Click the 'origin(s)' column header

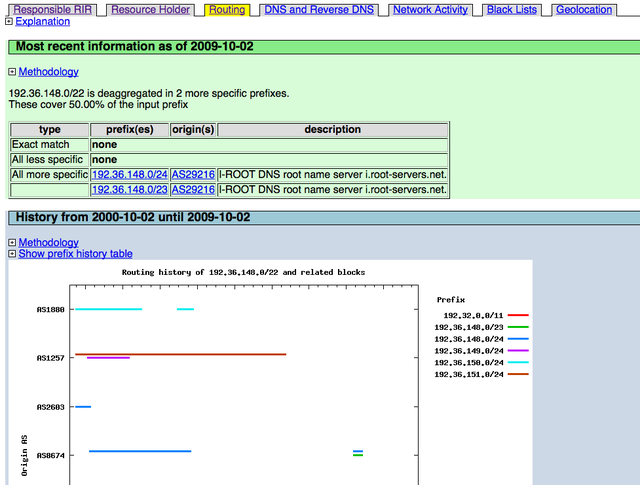[x=193, y=130]
